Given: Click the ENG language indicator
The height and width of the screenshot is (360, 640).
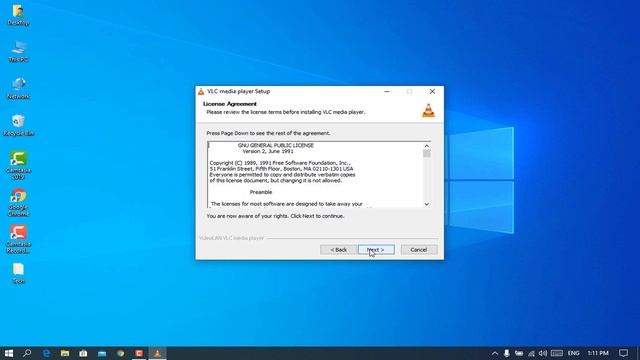Looking at the screenshot, I should [573, 353].
